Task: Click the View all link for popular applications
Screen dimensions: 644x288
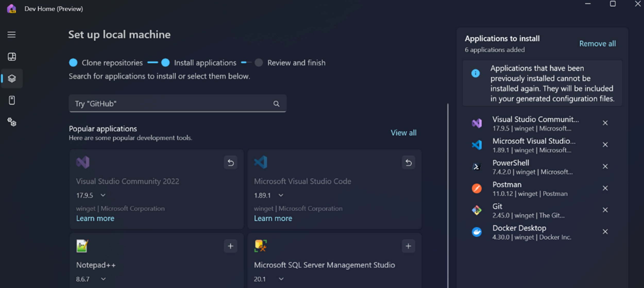Action: [403, 133]
